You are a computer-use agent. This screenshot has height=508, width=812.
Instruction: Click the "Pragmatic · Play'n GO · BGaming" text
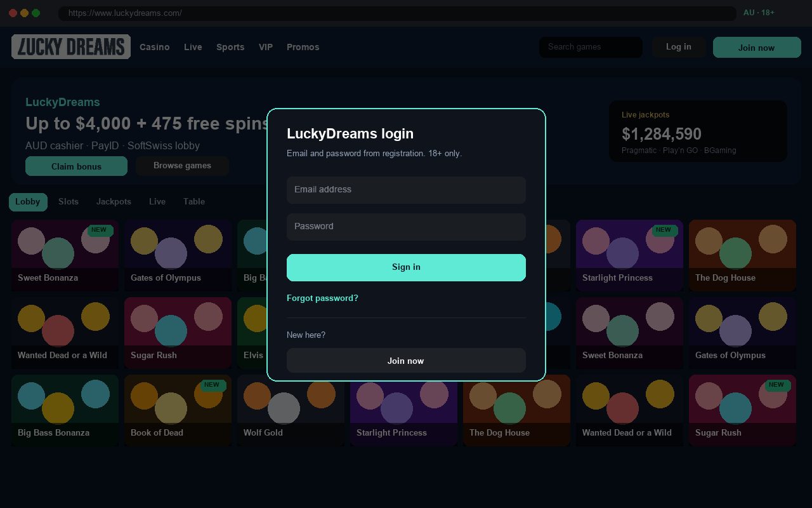click(679, 150)
